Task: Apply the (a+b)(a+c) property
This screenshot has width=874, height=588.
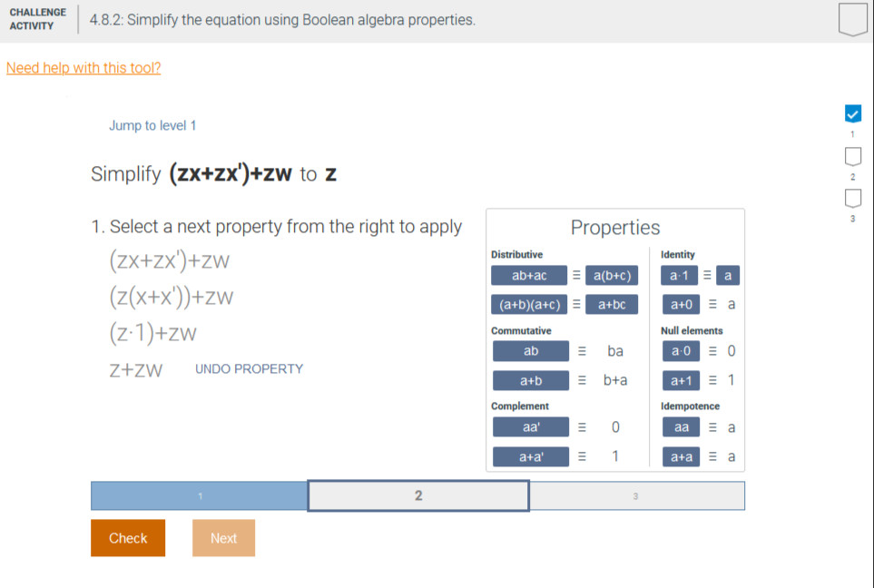Action: point(529,304)
